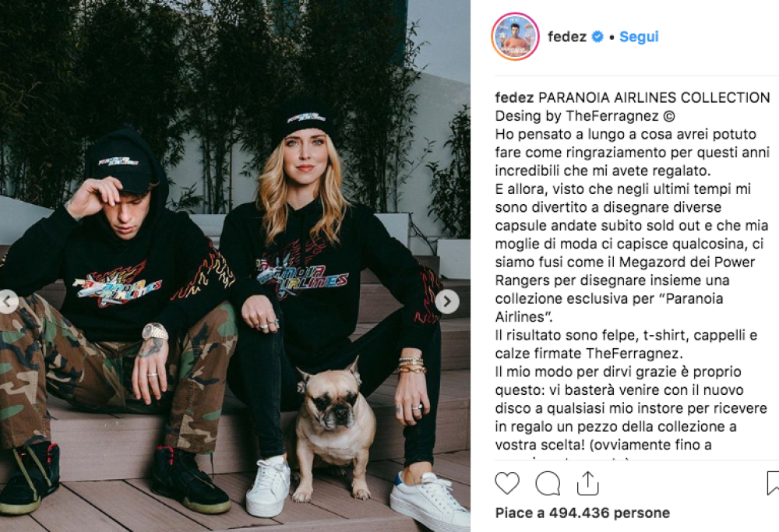The height and width of the screenshot is (532, 779).
Task: Save the post with the bookmark icon
Action: 773,483
